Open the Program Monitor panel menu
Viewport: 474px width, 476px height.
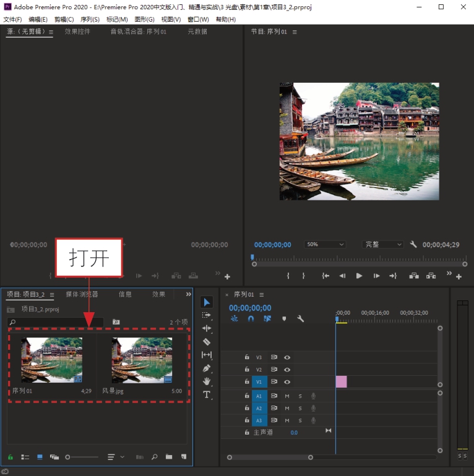(295, 32)
